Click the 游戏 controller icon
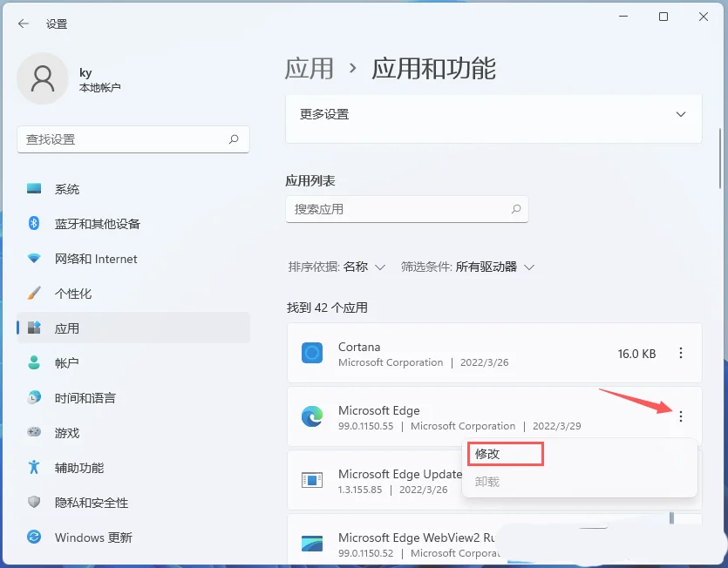This screenshot has height=568, width=728. click(x=34, y=432)
